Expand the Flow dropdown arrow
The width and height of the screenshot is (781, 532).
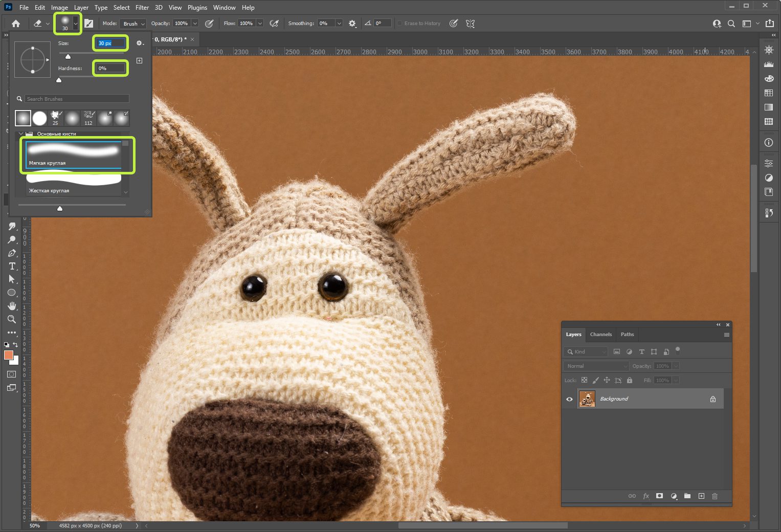260,24
